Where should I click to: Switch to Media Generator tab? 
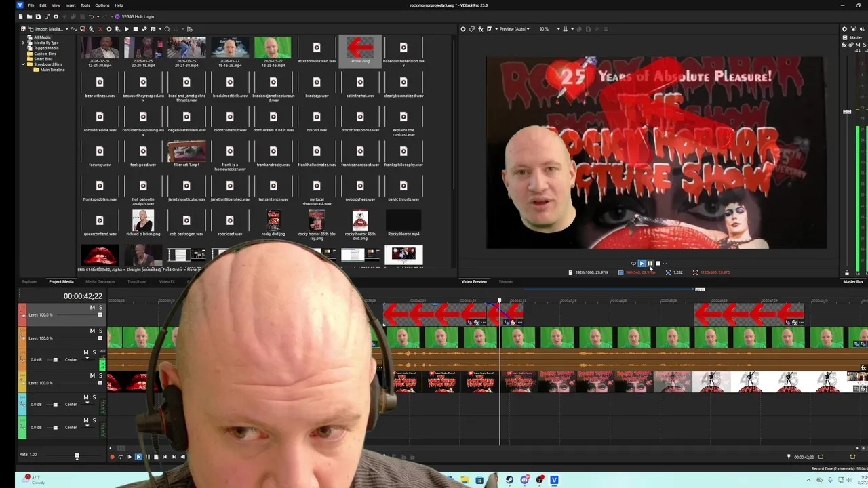[100, 281]
